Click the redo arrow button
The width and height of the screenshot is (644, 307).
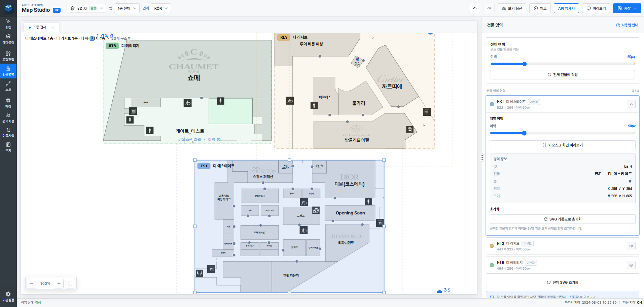pyautogui.click(x=489, y=8)
